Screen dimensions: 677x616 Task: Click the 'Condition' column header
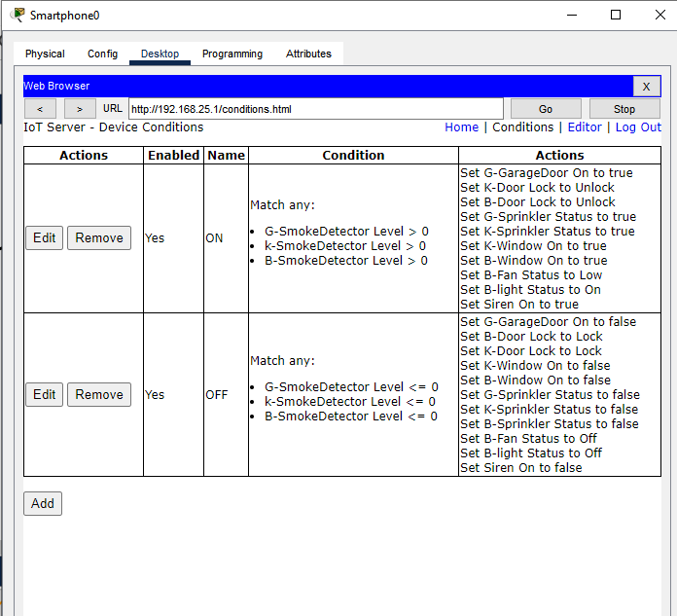pos(353,156)
